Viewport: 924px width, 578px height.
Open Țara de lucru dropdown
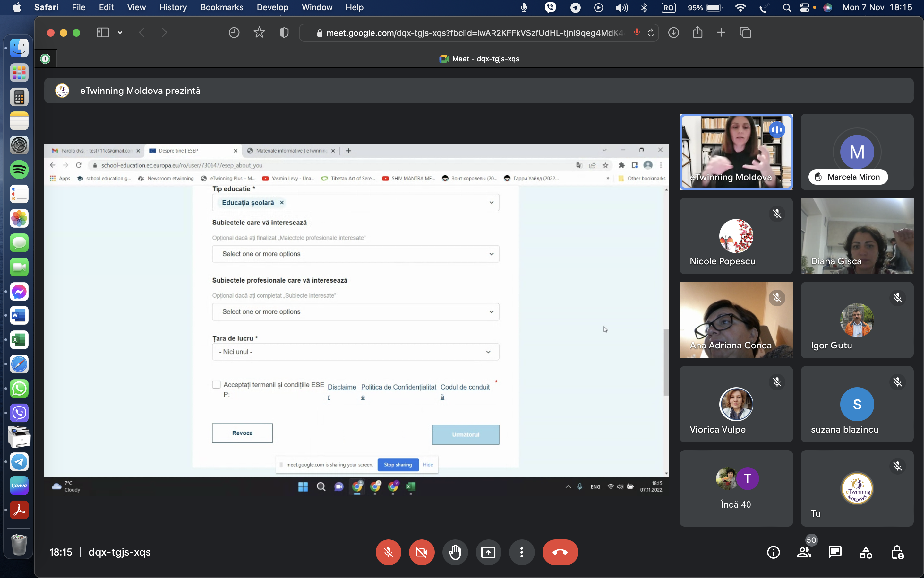(x=356, y=352)
